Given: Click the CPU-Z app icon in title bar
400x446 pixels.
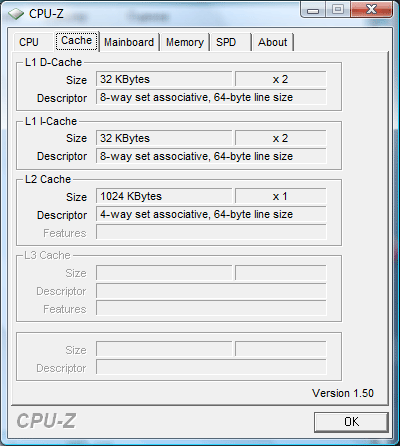Looking at the screenshot, I should pyautogui.click(x=16, y=14).
